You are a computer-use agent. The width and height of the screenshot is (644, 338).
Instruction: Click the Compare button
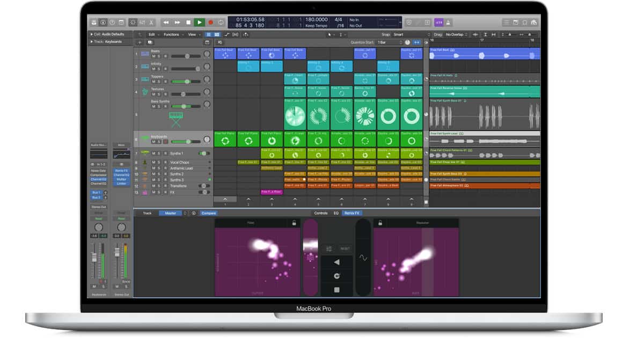209,213
